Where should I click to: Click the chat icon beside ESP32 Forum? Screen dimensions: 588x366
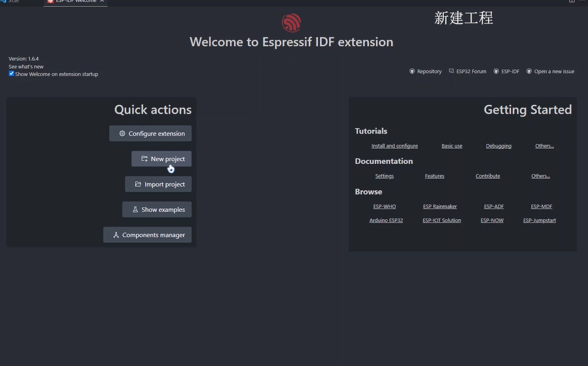pos(451,71)
